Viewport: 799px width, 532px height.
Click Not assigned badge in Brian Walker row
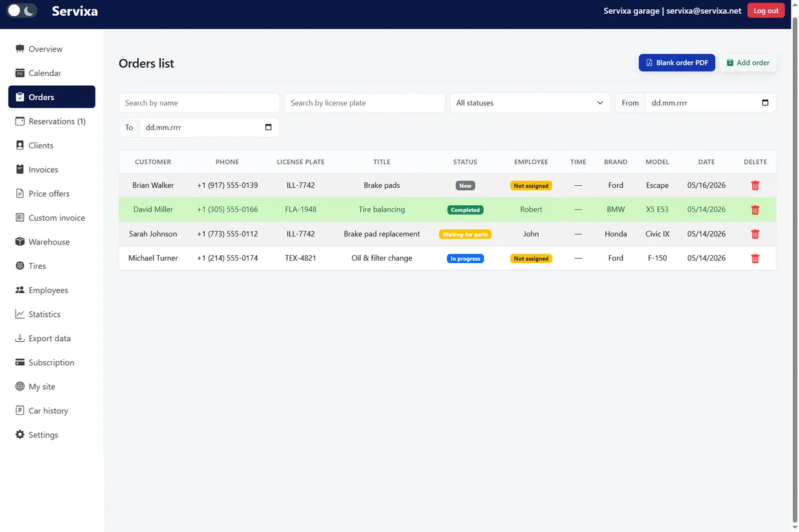click(531, 186)
